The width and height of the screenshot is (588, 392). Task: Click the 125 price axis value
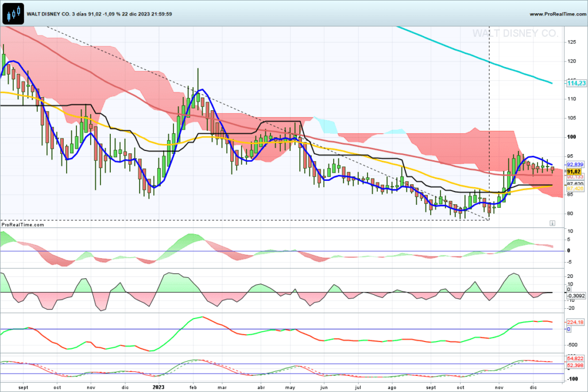coord(572,42)
